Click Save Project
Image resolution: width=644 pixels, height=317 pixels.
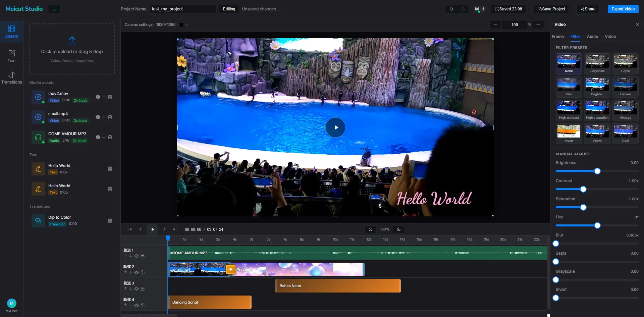click(551, 9)
